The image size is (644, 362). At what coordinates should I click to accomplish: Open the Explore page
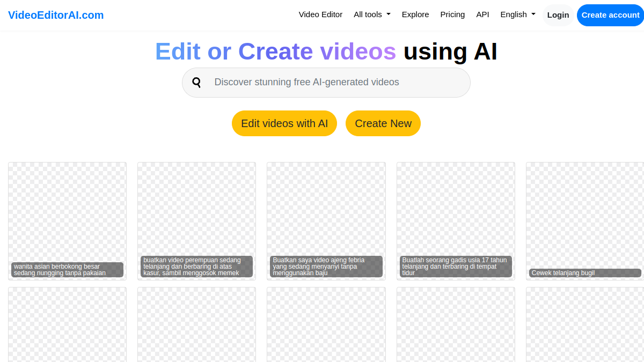tap(415, 14)
